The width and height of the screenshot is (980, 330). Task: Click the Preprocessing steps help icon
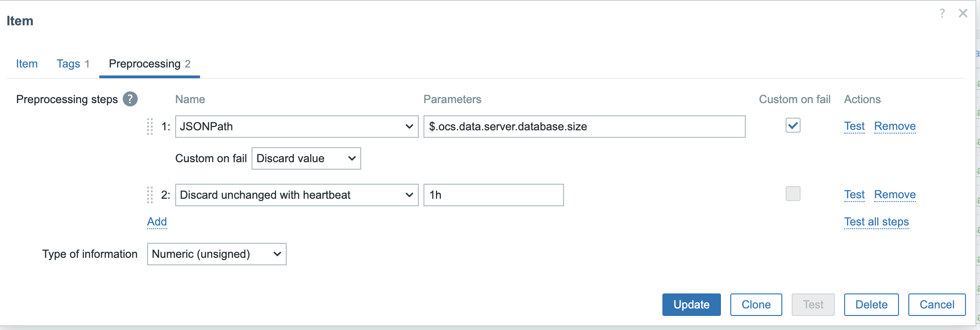tap(130, 99)
